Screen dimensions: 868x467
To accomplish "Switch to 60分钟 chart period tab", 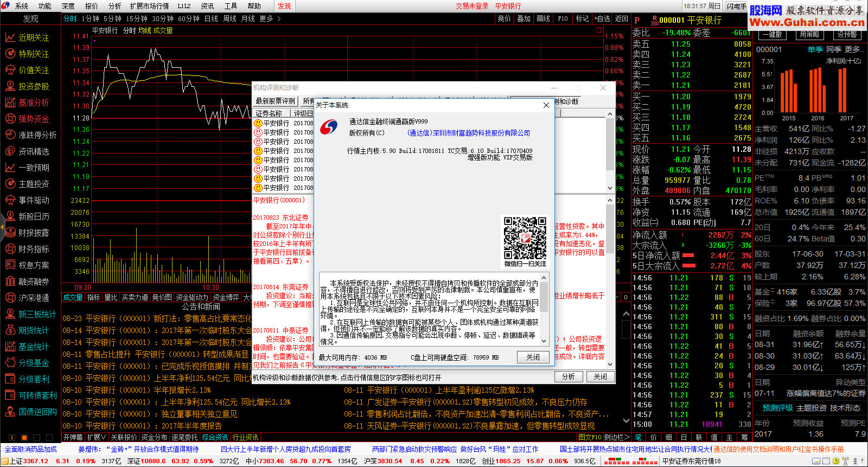I will (x=189, y=18).
